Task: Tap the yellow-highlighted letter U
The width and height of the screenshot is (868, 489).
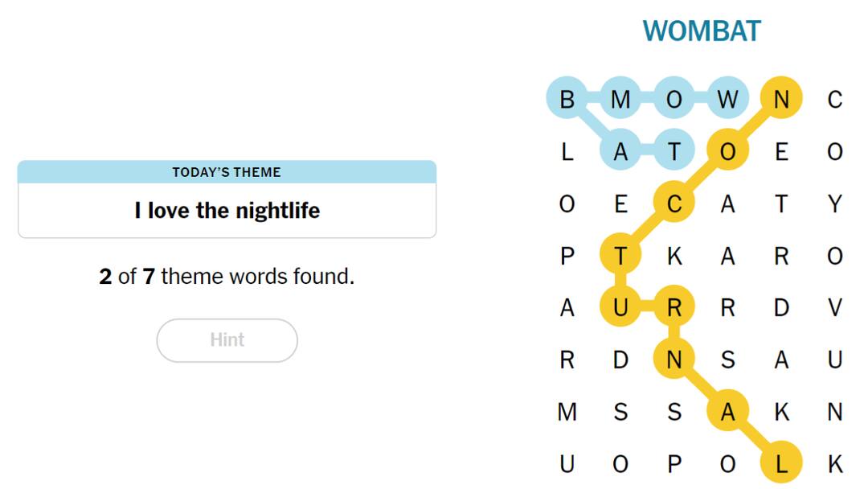Action: (620, 308)
